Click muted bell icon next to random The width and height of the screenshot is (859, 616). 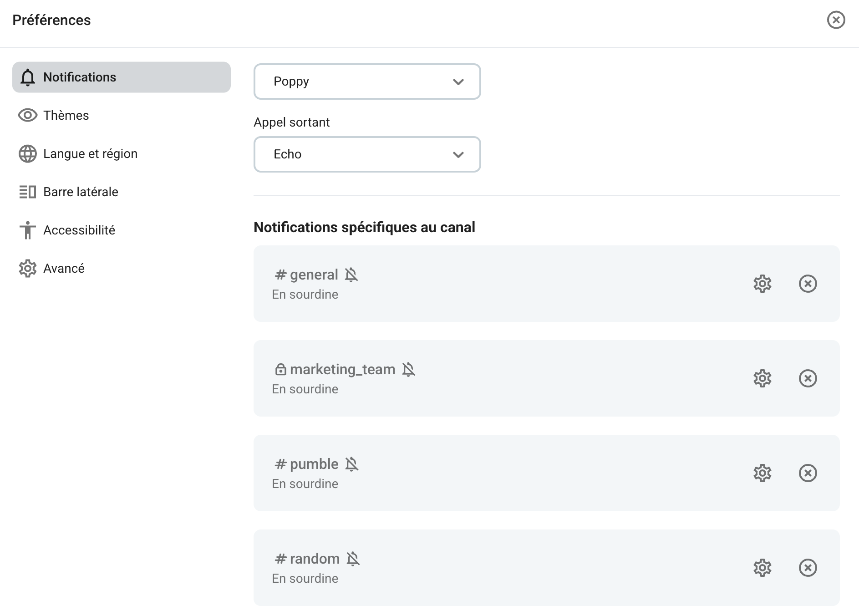coord(353,559)
